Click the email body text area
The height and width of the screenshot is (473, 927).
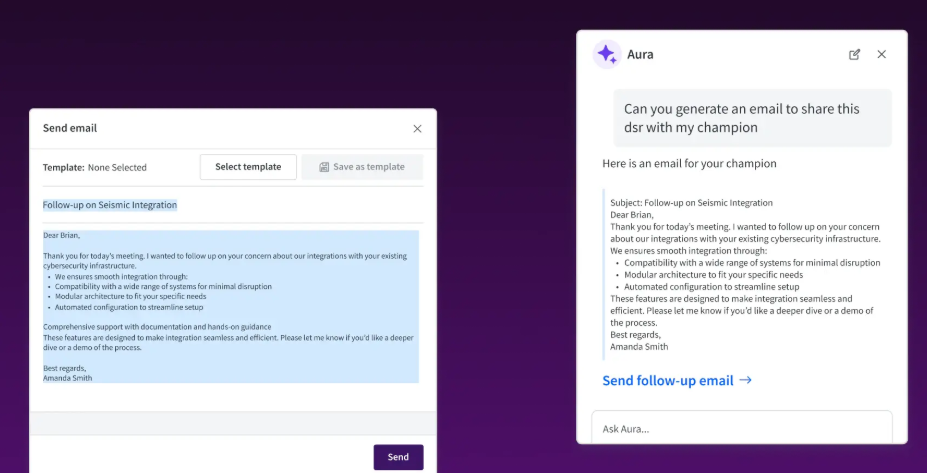(231, 306)
